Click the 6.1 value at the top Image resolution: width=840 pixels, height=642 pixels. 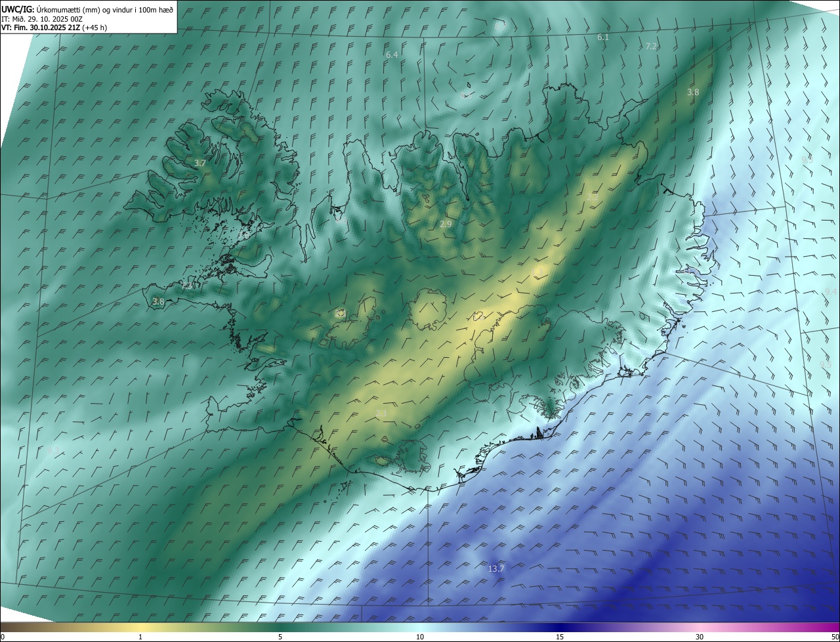click(603, 37)
